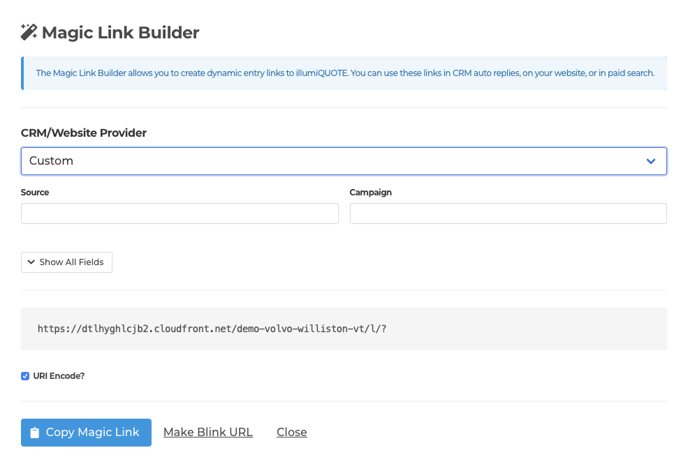688x464 pixels.
Task: Click the 'Campaign' field label
Action: point(371,192)
